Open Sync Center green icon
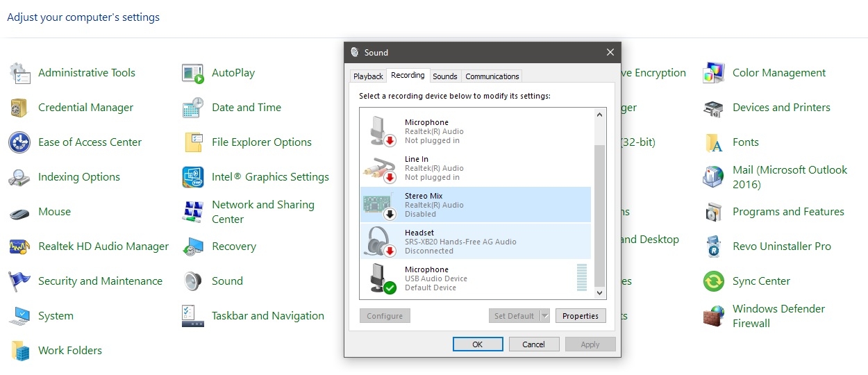Screen dimensions: 868x375 pyautogui.click(x=714, y=281)
